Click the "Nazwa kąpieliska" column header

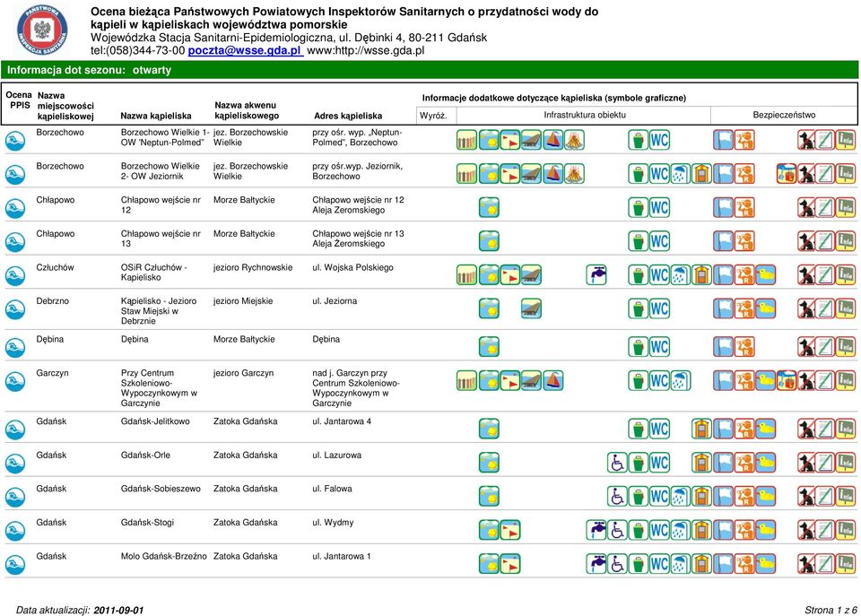pyautogui.click(x=156, y=116)
